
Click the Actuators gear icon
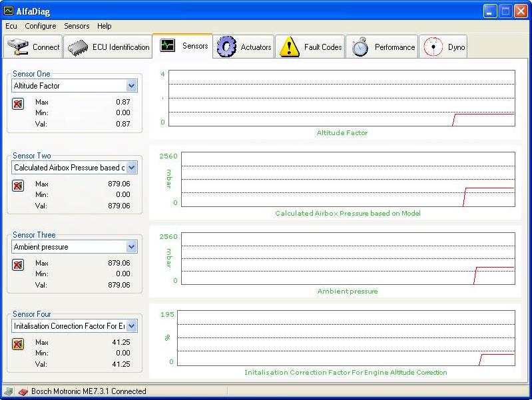(x=227, y=47)
